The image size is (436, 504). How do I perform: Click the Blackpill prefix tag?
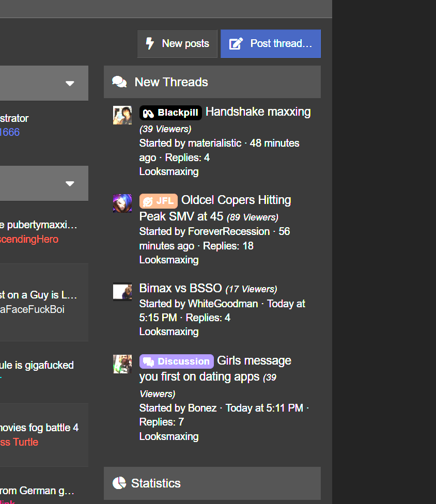tap(170, 113)
